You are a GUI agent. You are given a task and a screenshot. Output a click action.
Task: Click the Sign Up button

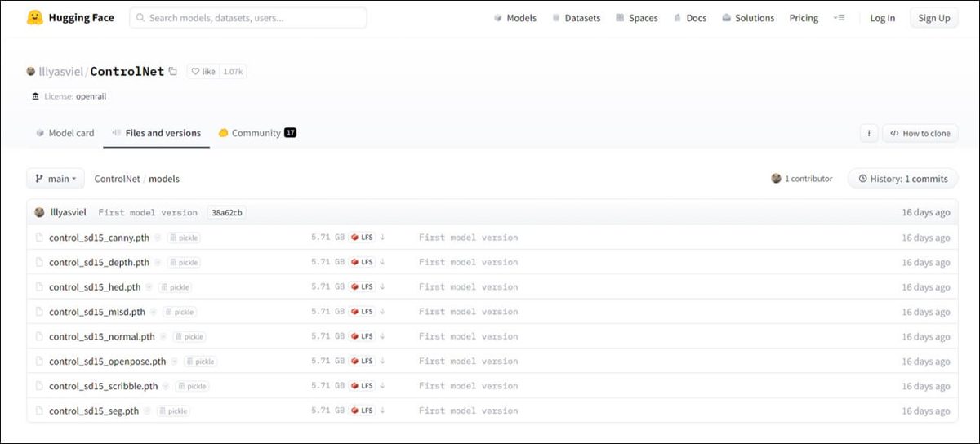[934, 18]
